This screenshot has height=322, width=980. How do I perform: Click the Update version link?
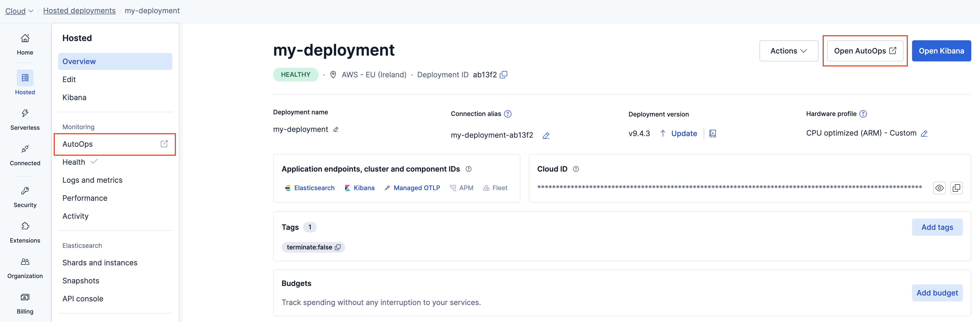679,133
